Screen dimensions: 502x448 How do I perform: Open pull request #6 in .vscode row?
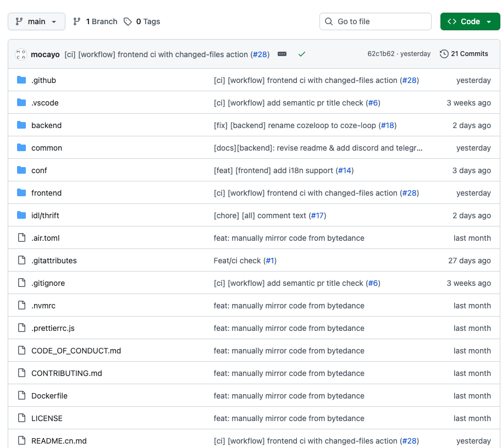point(373,103)
